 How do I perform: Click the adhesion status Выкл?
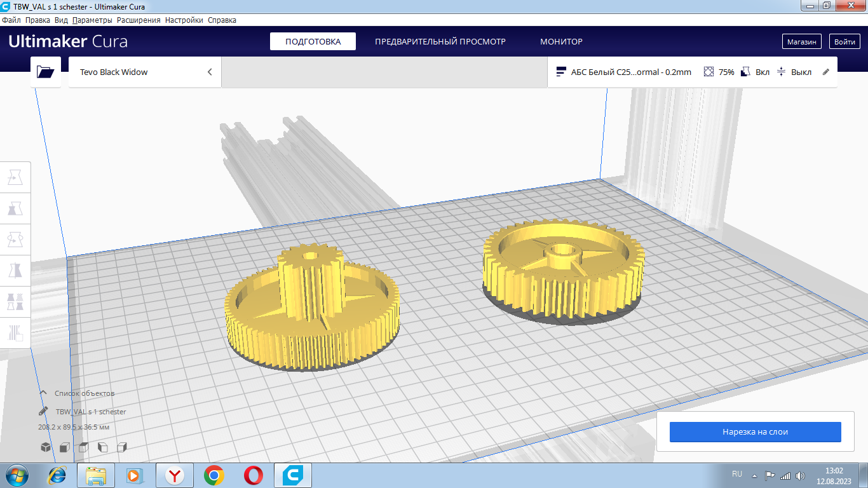[x=801, y=72]
